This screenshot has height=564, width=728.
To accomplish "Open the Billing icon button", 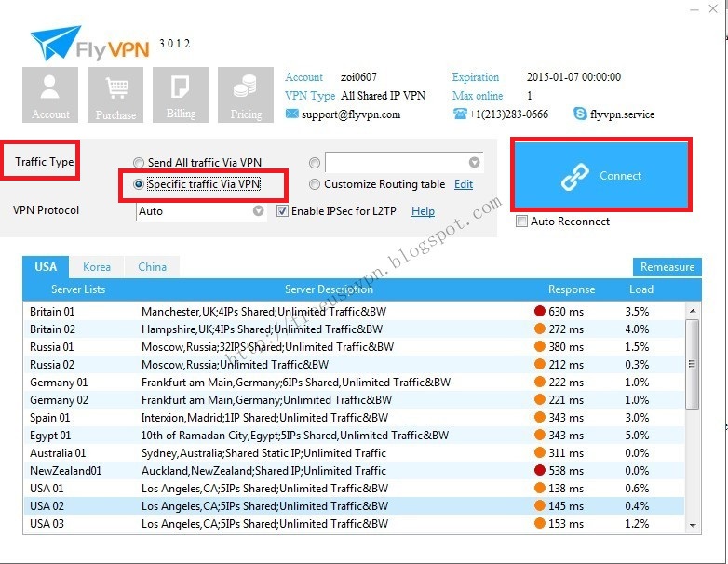I will tap(181, 95).
